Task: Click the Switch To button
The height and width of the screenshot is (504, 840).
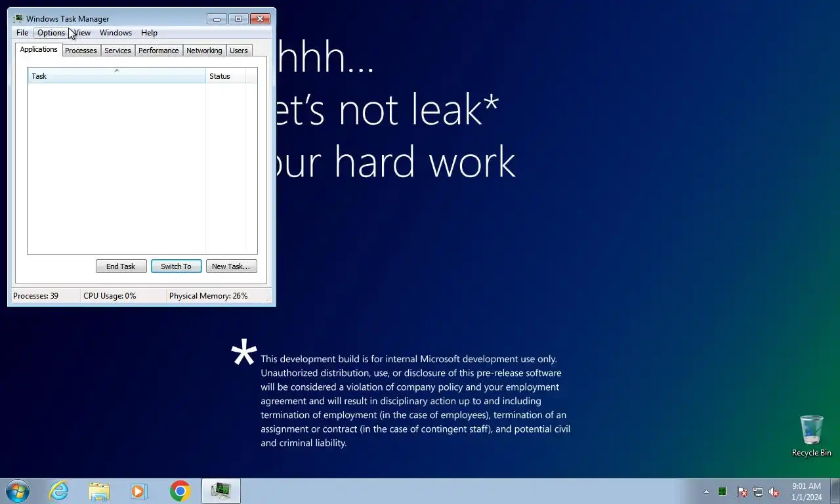Action: (x=176, y=266)
